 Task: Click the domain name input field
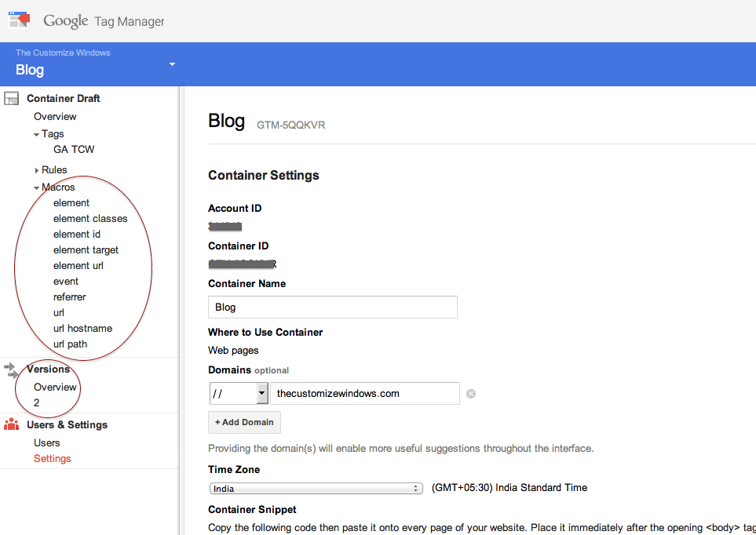tap(364, 393)
